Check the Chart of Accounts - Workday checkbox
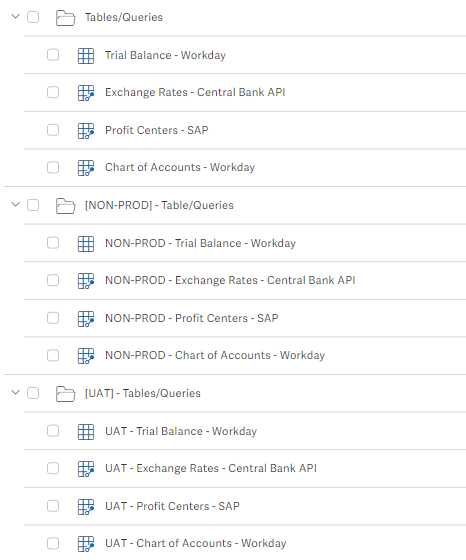The height and width of the screenshot is (560, 466). [x=53, y=167]
